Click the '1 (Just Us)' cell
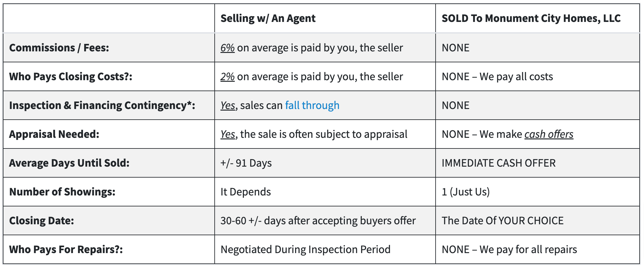Image resolution: width=644 pixels, height=270 pixels. tap(466, 192)
